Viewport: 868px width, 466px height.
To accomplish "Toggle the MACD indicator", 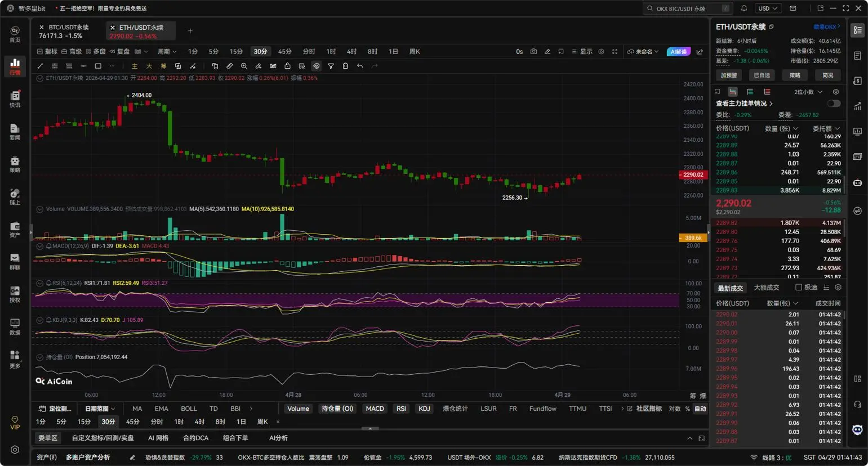I will 375,409.
